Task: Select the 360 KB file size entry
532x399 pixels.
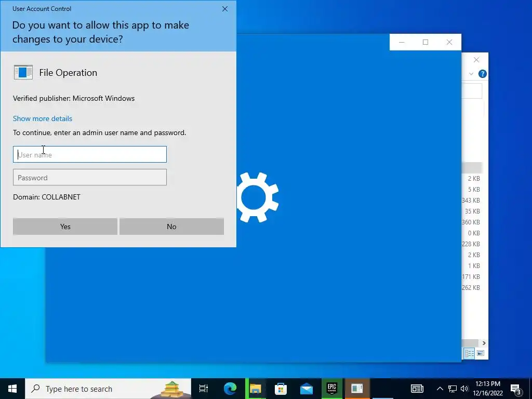Action: coord(471,222)
